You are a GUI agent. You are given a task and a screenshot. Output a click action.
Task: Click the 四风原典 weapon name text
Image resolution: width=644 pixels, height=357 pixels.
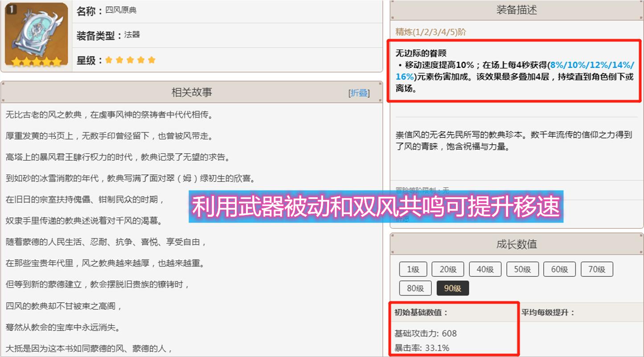(x=121, y=10)
